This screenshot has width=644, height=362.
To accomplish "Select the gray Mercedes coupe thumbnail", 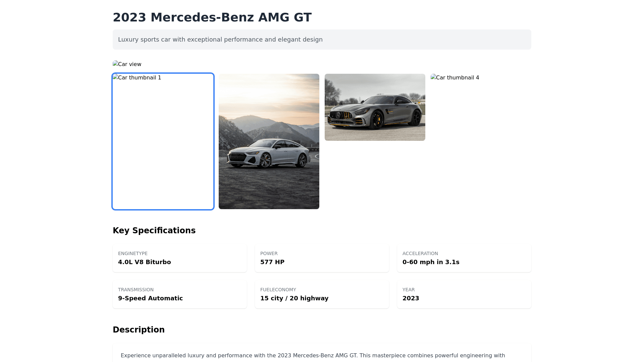I will (375, 107).
